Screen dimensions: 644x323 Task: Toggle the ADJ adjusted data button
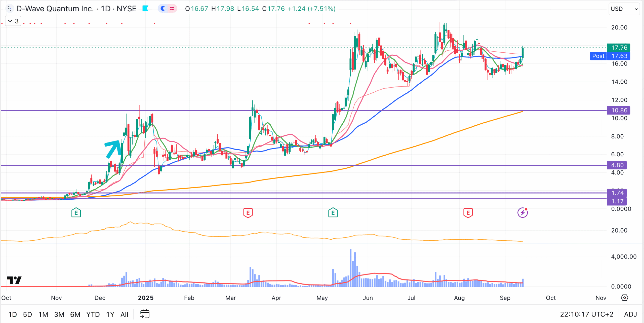tap(630, 314)
